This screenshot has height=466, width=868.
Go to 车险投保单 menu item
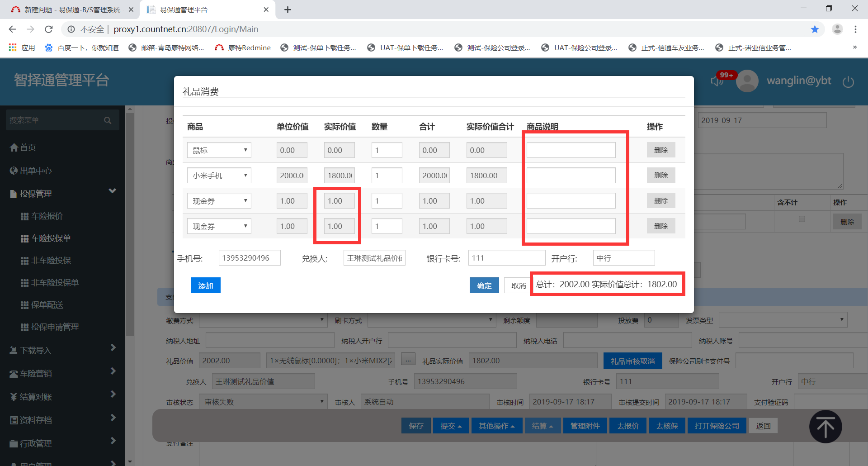46,238
